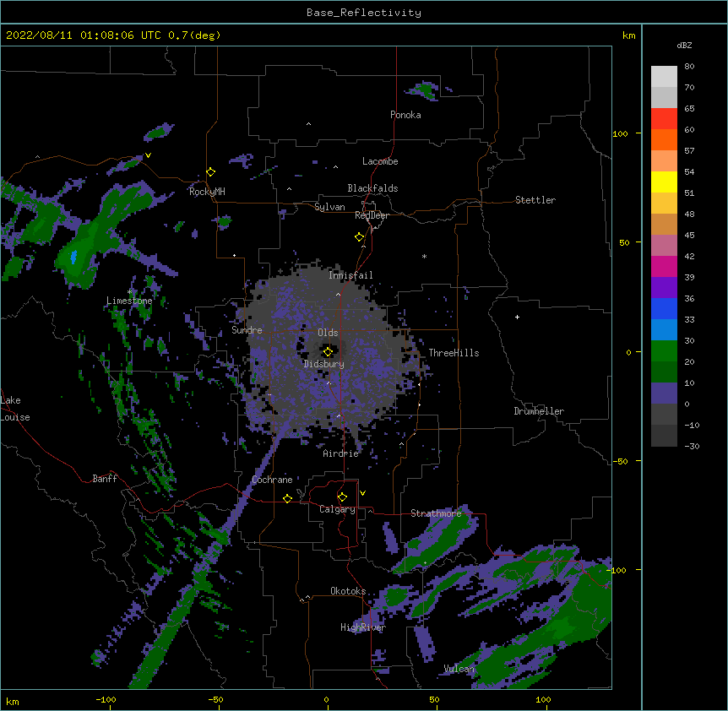Click the Didsbury town label

point(324,364)
